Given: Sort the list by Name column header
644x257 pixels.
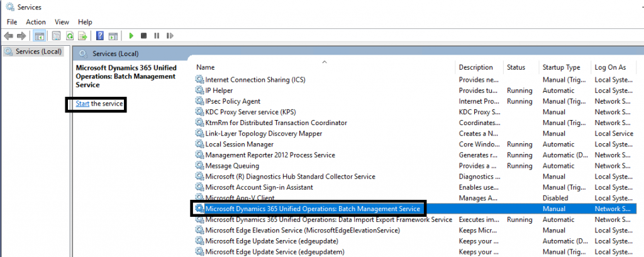Looking at the screenshot, I should click(206, 67).
